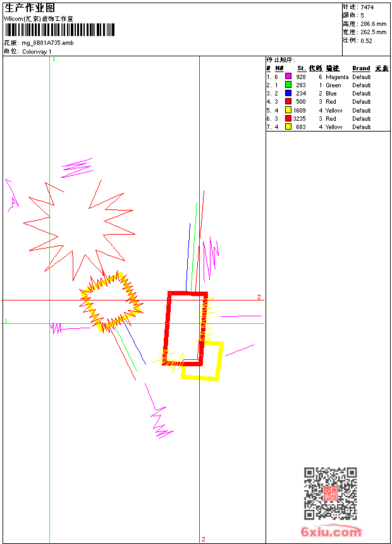The image size is (392, 544).
Task: Click the 停止顺序 heading
Action: click(281, 59)
